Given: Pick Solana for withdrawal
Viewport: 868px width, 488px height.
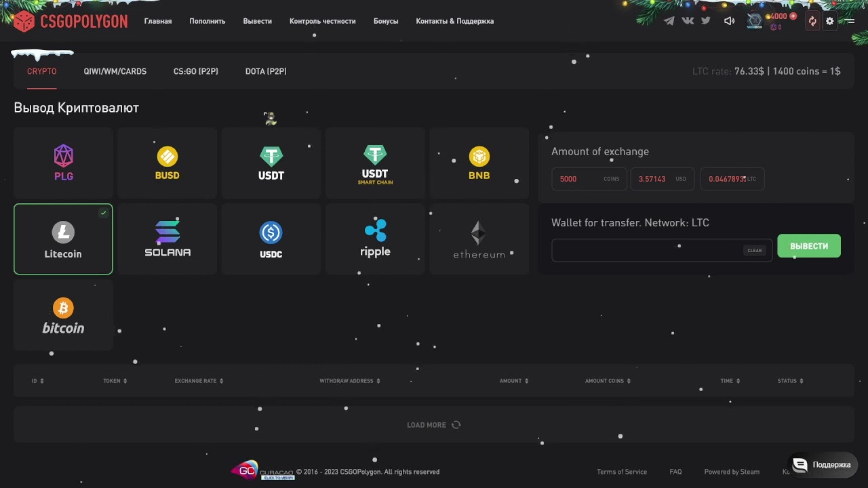Looking at the screenshot, I should point(167,239).
